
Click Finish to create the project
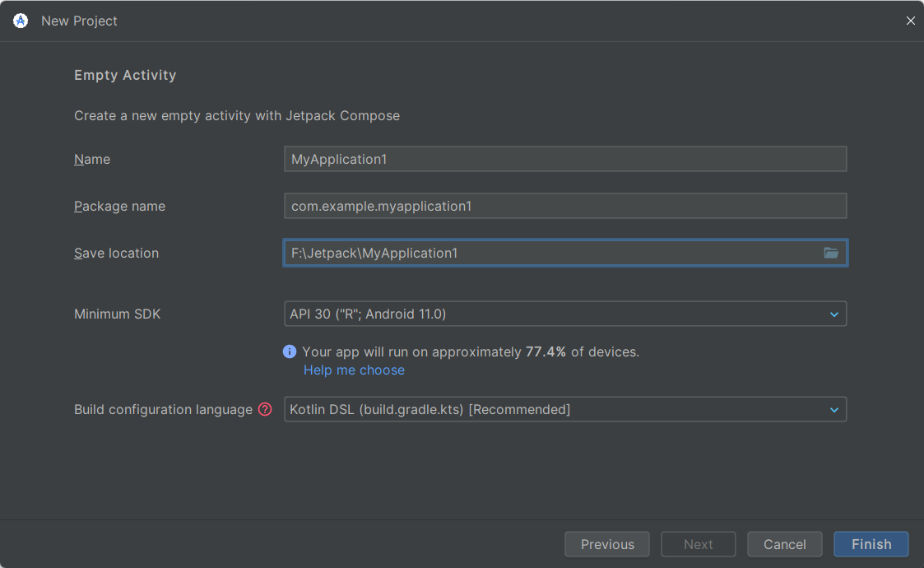[871, 544]
